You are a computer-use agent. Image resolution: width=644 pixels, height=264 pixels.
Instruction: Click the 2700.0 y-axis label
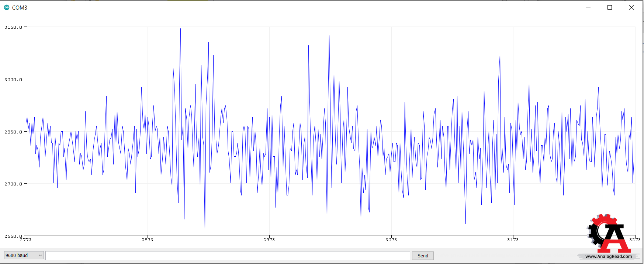(x=13, y=184)
